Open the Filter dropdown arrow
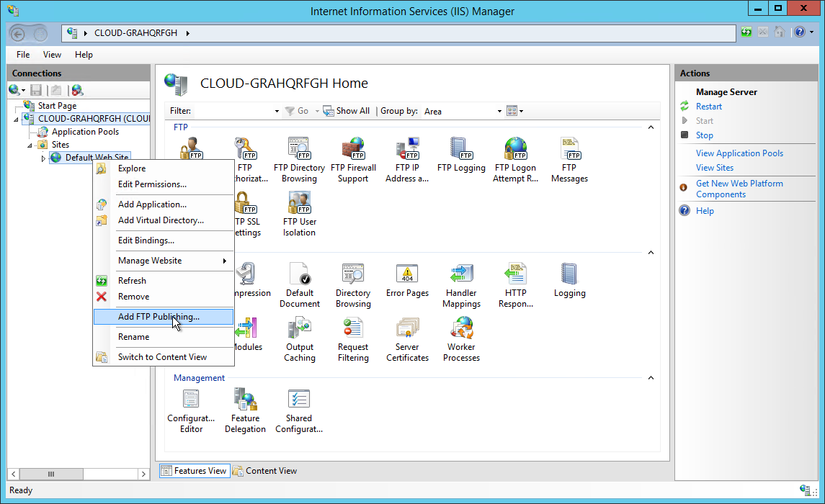Screen dimensions: 825x504 [277, 112]
